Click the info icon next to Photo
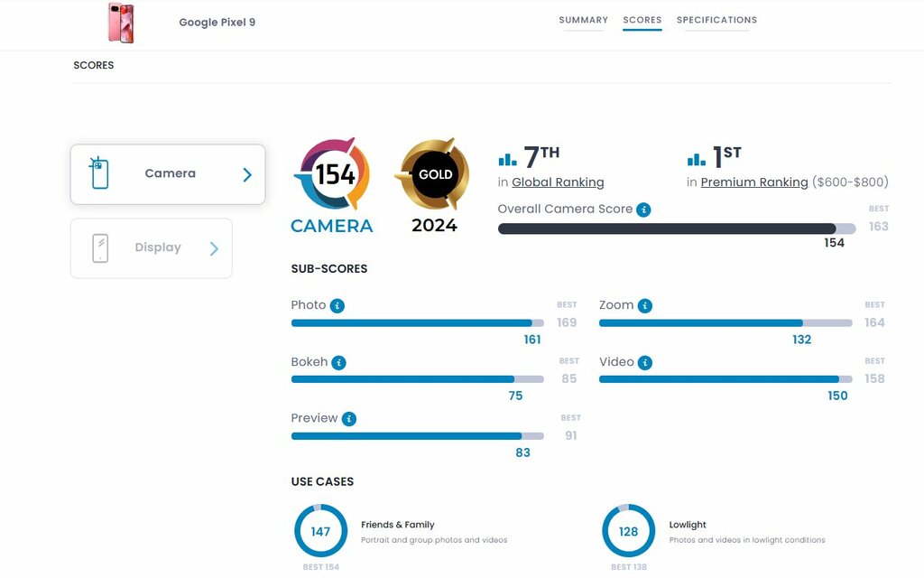Image resolution: width=924 pixels, height=578 pixels. coord(337,306)
